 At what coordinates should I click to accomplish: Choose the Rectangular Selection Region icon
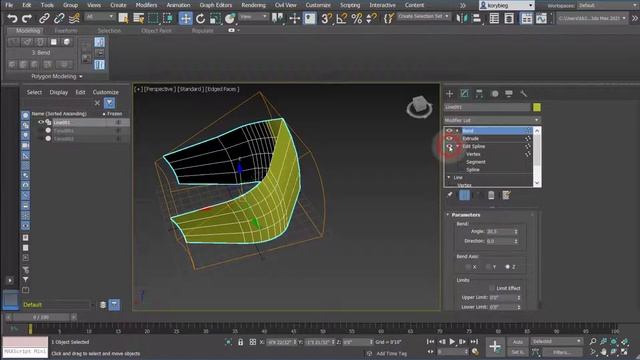(153, 18)
